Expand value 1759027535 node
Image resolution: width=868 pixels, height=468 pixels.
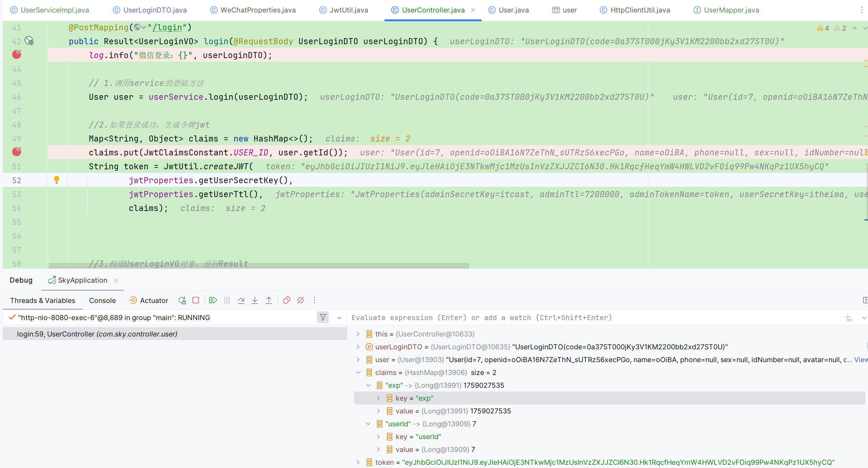point(379,411)
